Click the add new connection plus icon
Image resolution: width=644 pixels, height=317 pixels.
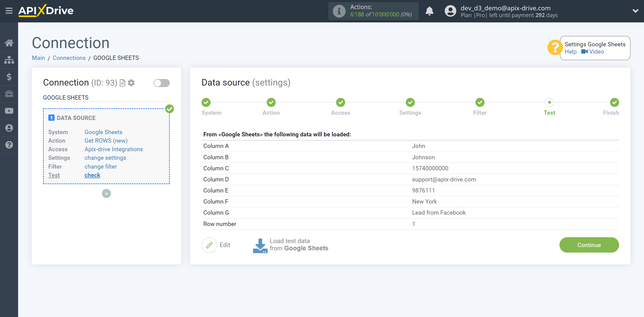coord(106,193)
